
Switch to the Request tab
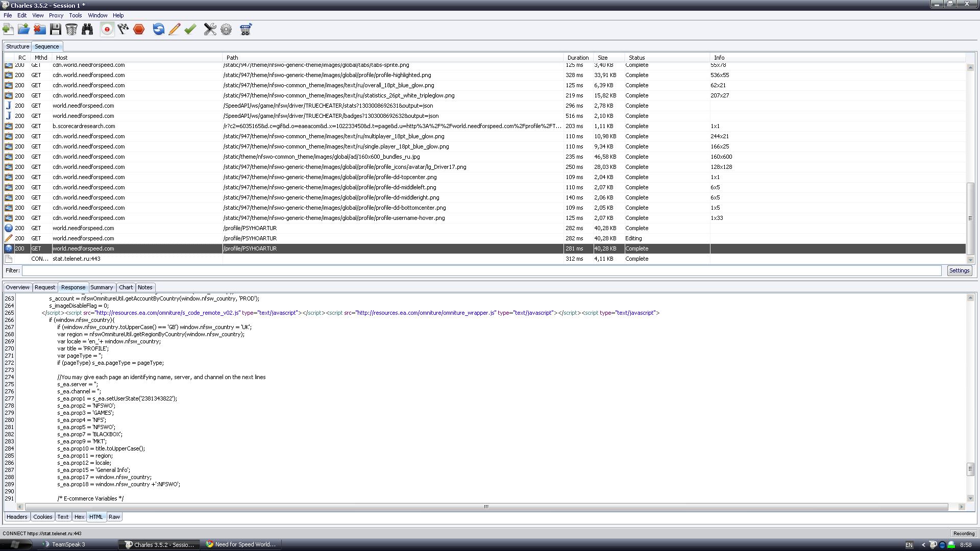click(x=45, y=287)
